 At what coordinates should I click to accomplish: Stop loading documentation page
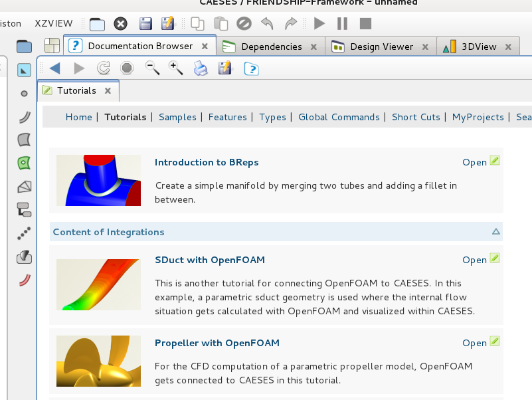point(127,68)
